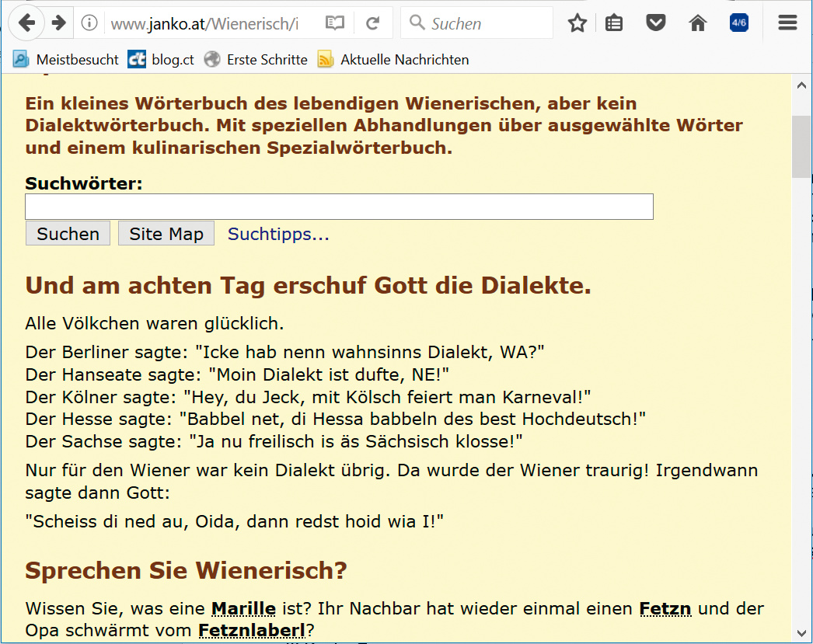Show bookmarks list icon
Screen dimensions: 813x644
[614, 23]
